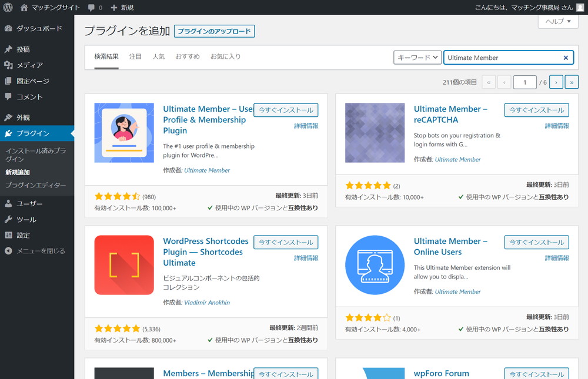This screenshot has height=379, width=588.
Task: Click the ツール wrench icon
Action: pyautogui.click(x=8, y=219)
